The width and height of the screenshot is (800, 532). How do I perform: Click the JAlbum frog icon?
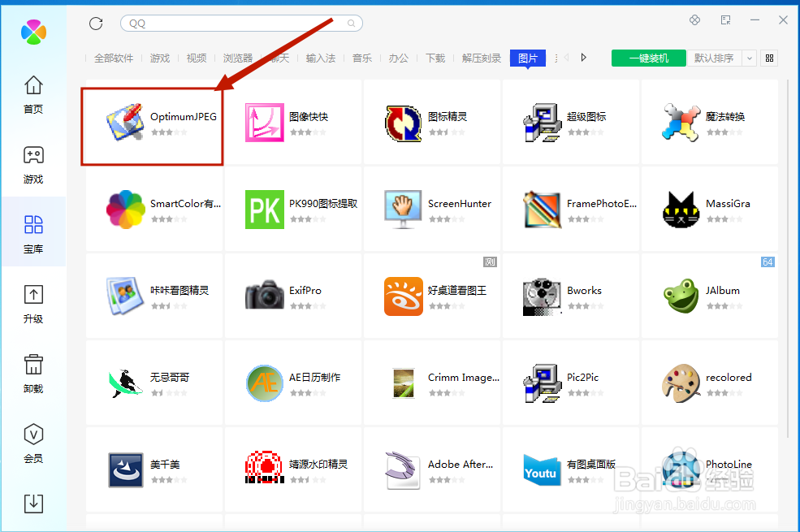[681, 296]
